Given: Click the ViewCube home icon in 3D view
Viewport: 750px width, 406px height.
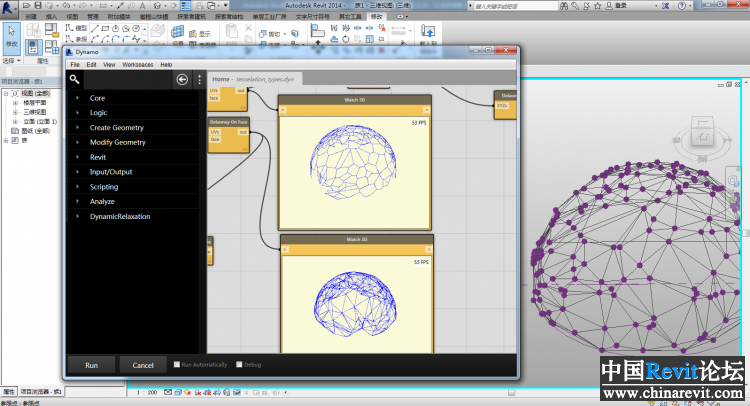Looking at the screenshot, I should point(701,135).
